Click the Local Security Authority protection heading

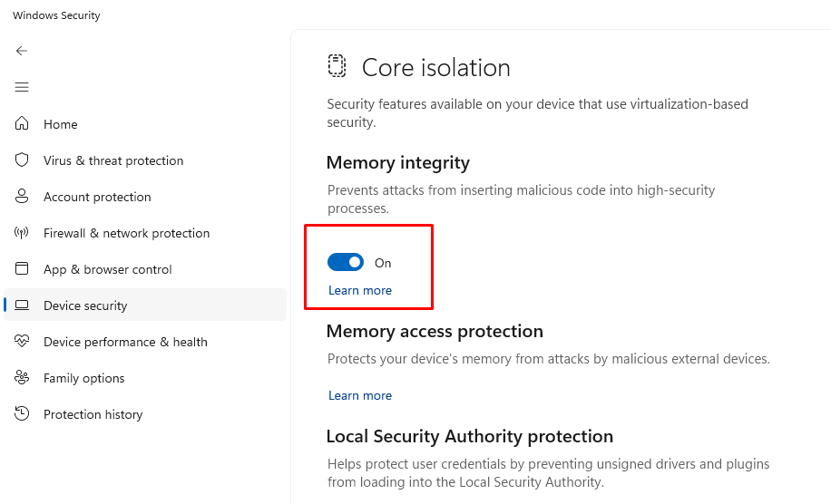(x=470, y=437)
